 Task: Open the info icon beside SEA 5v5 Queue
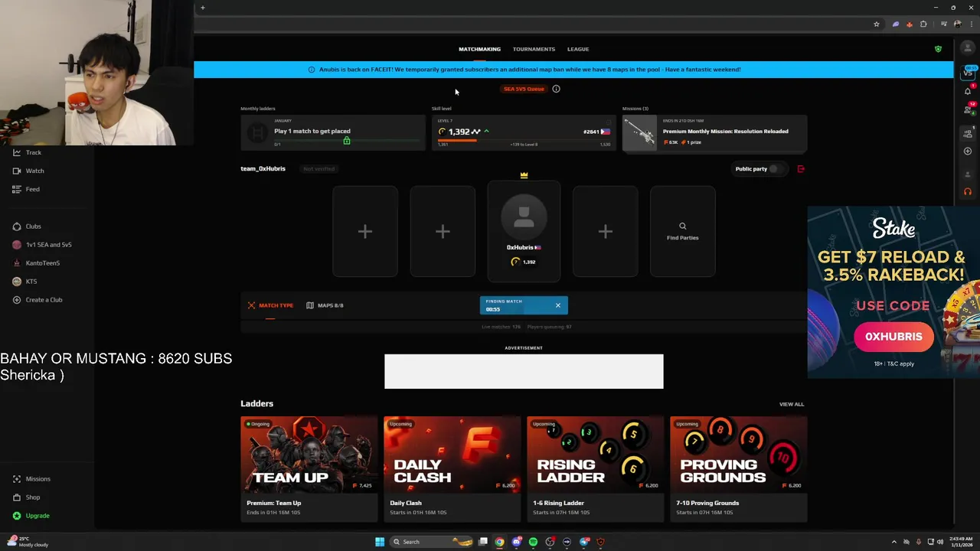(556, 89)
